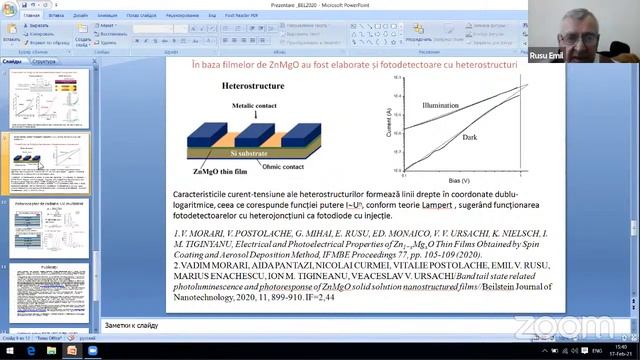The height and width of the screenshot is (360, 640).
Task: Align text right
Action: pyautogui.click(x=244, y=41)
